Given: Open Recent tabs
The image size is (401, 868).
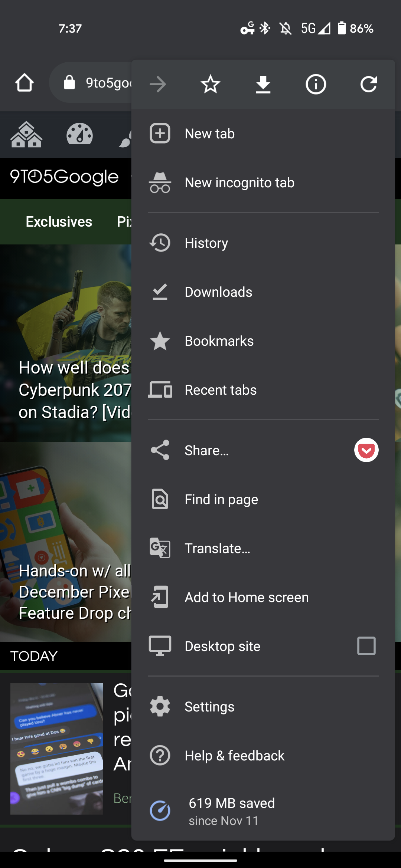Looking at the screenshot, I should pos(221,390).
